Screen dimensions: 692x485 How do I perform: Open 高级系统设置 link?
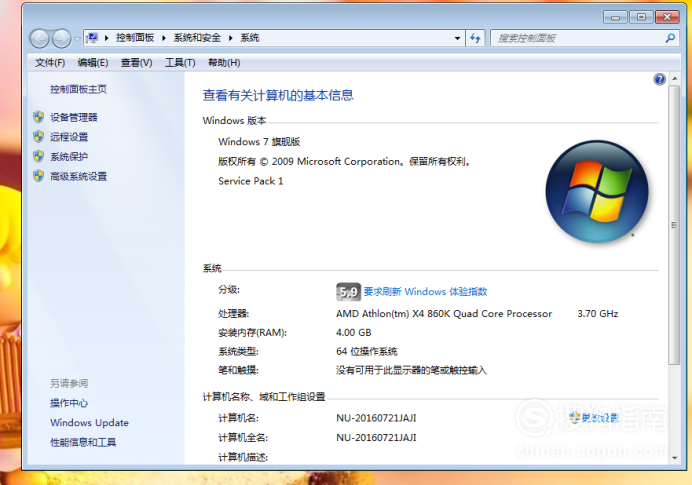click(x=79, y=177)
